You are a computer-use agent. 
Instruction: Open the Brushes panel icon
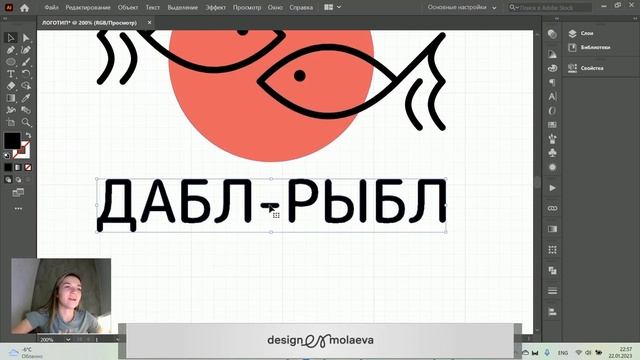[x=552, y=139]
